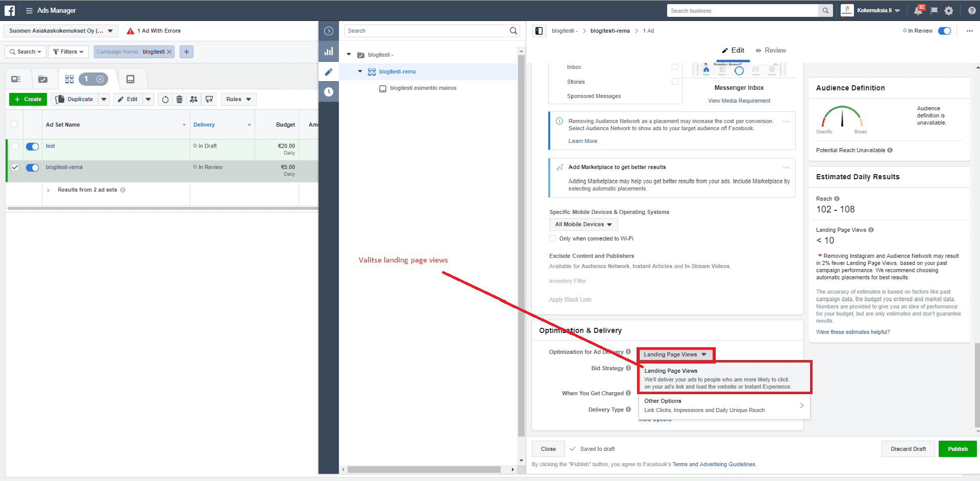Switch to the Review tab
The image size is (980, 481).
(771, 51)
